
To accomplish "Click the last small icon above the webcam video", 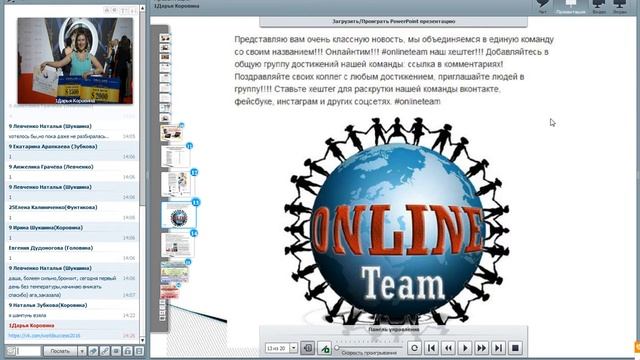I will 133,11.
